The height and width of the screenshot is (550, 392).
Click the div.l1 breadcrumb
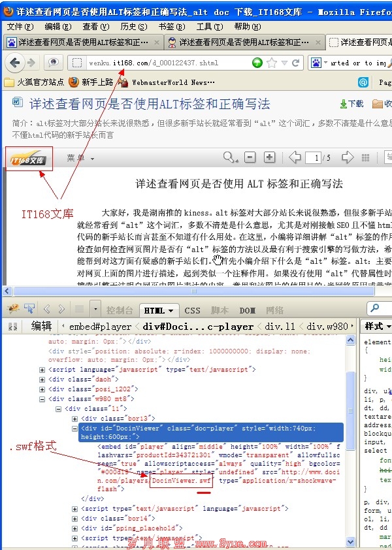coord(280,327)
